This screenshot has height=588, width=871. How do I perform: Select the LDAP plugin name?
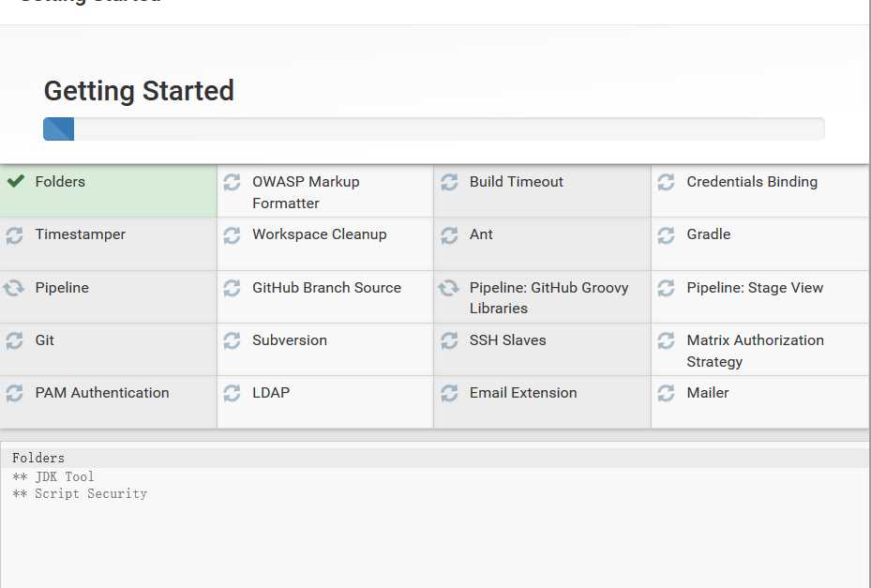point(271,393)
